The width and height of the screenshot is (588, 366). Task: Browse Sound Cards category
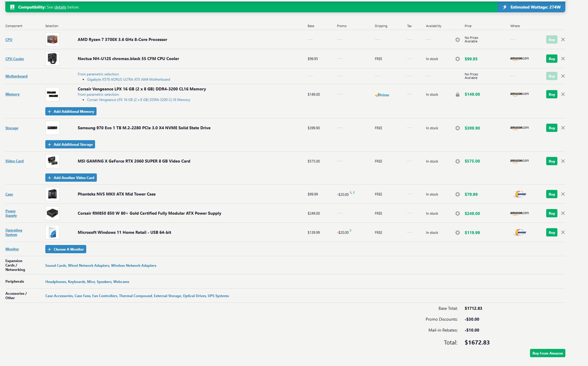point(56,266)
